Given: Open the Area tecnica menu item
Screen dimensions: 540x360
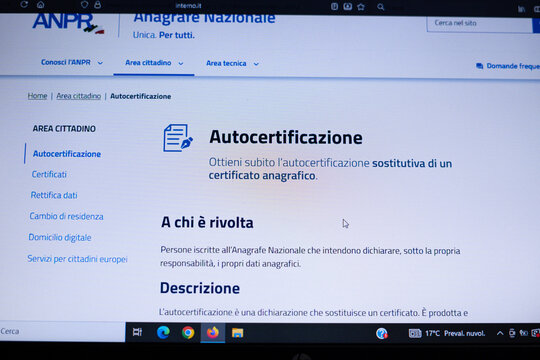Looking at the screenshot, I should pyautogui.click(x=226, y=63).
